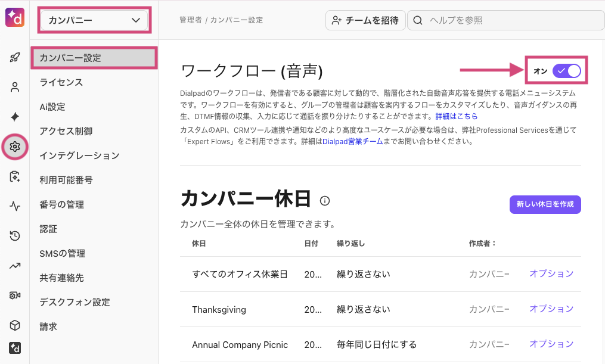Select the call routing sidebar icon below settings
The image size is (605, 364).
coord(14,176)
